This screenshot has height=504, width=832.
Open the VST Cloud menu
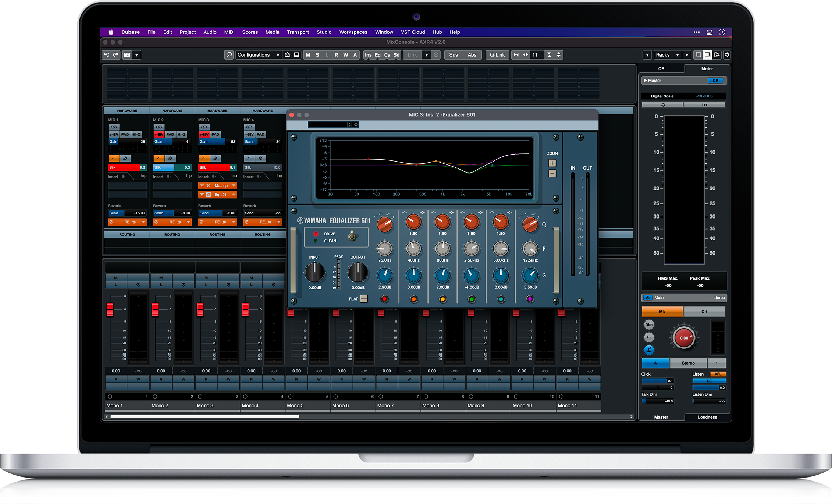click(x=413, y=32)
